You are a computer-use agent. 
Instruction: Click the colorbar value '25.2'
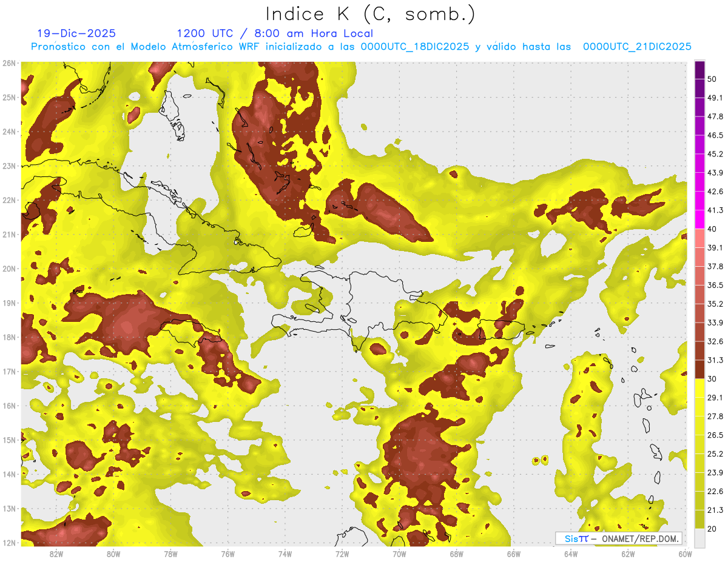tap(715, 454)
